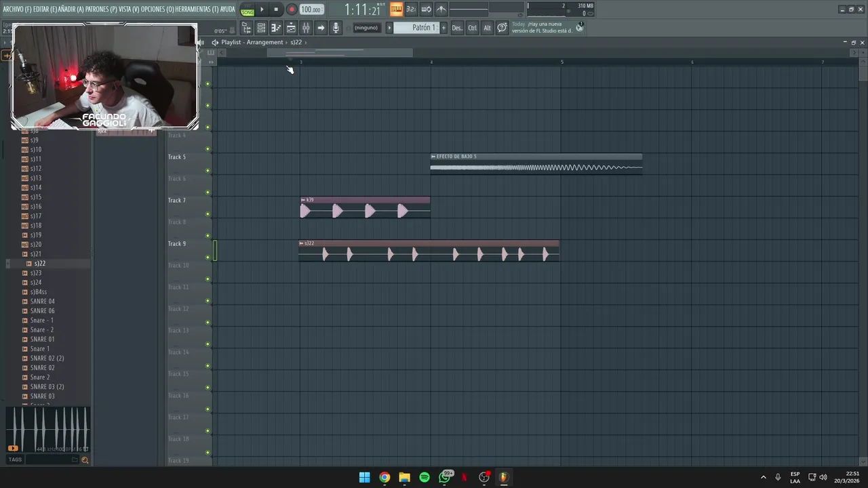Add a new pattern with plus button
This screenshot has height=488, width=868.
pyautogui.click(x=443, y=28)
